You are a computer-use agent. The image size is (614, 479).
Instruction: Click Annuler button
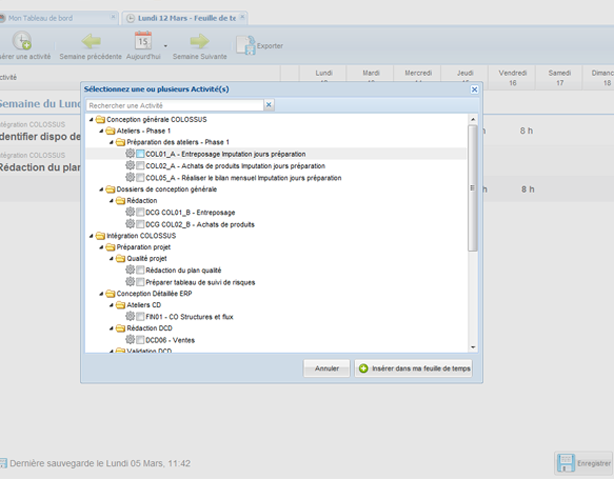pos(327,368)
